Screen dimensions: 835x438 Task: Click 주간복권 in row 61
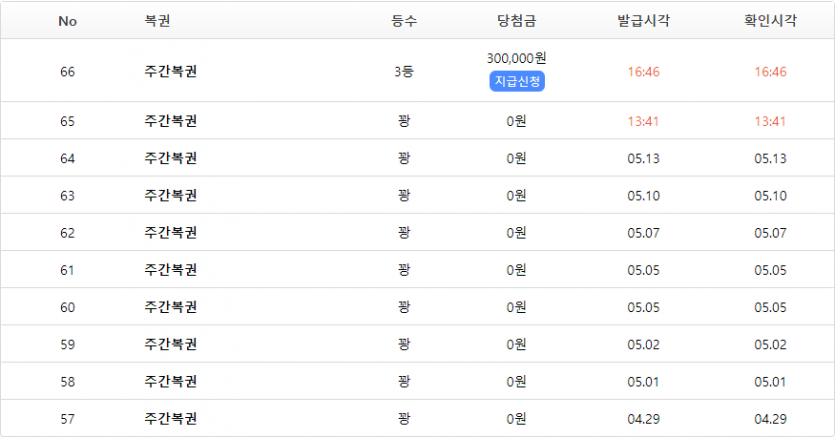[x=170, y=270]
